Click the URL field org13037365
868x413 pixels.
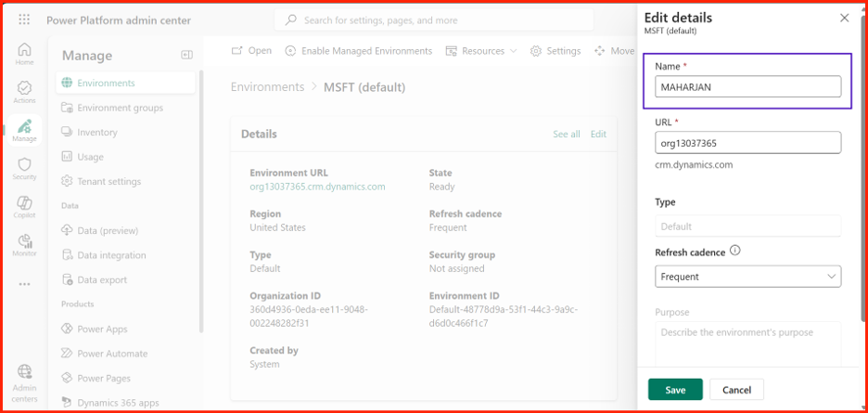point(747,143)
